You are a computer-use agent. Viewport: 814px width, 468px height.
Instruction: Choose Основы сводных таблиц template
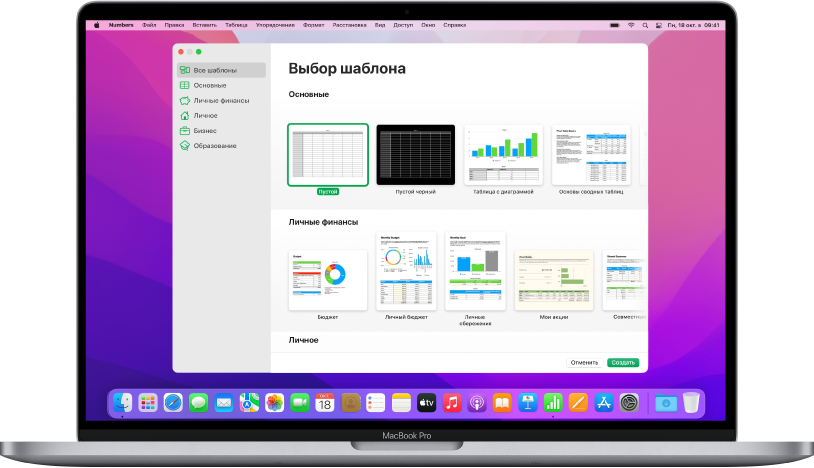(591, 155)
